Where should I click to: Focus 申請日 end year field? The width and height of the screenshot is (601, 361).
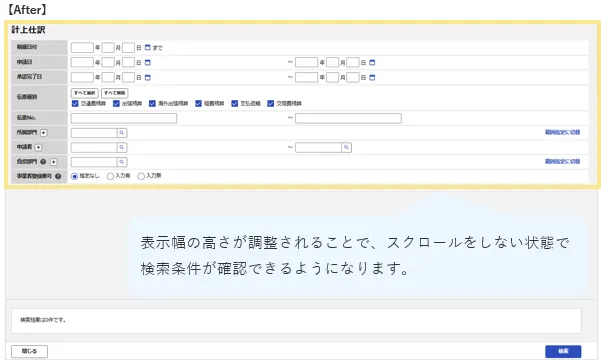(307, 62)
